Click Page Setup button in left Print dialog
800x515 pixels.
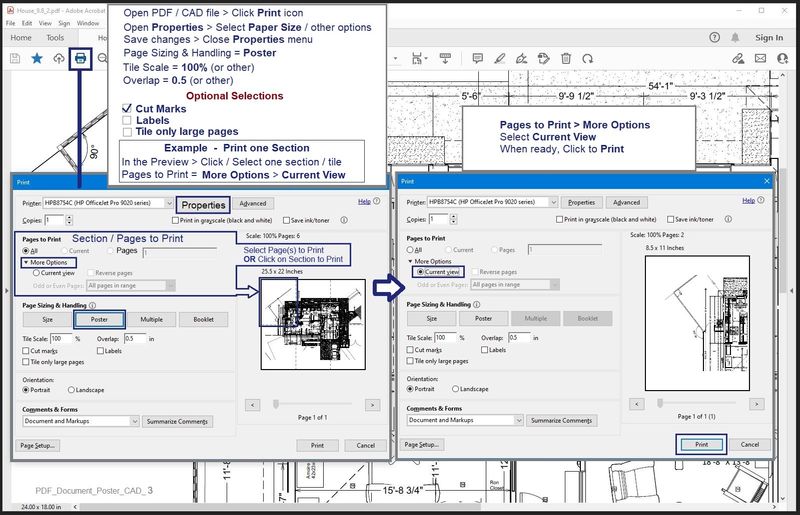click(x=37, y=446)
